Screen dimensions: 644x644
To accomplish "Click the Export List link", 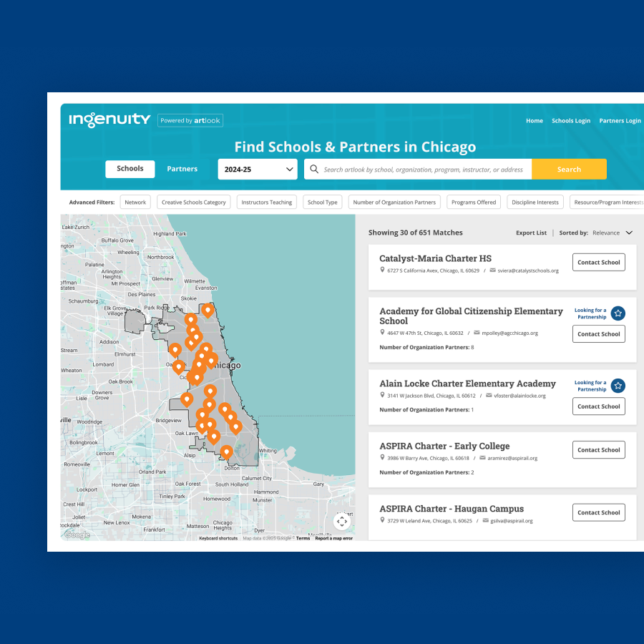I will pyautogui.click(x=531, y=233).
